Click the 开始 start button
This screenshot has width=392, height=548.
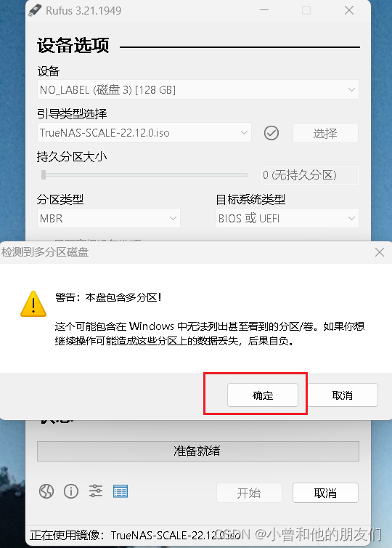pyautogui.click(x=249, y=493)
